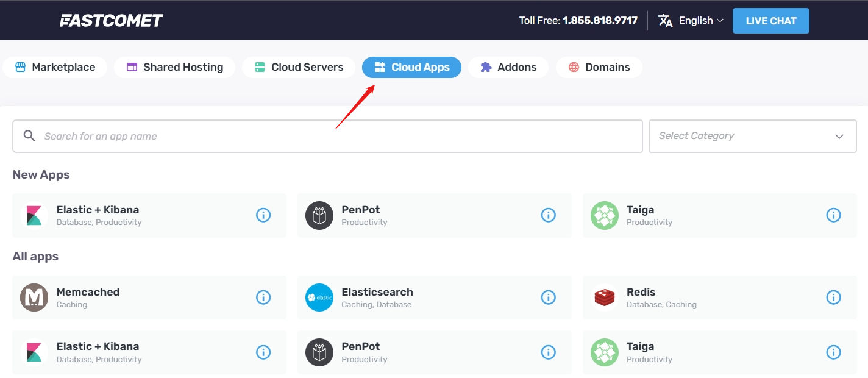Click the PenPot logo under All apps
868x378 pixels.
319,352
